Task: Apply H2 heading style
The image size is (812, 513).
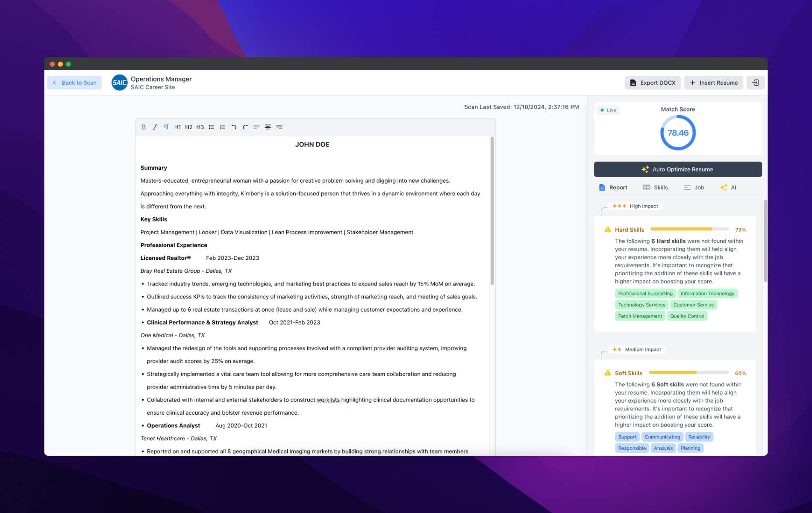Action: click(188, 127)
